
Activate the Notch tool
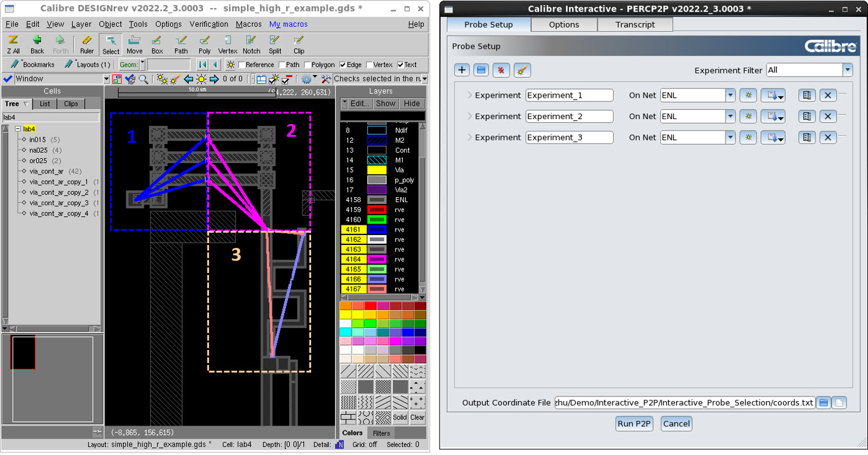point(251,44)
